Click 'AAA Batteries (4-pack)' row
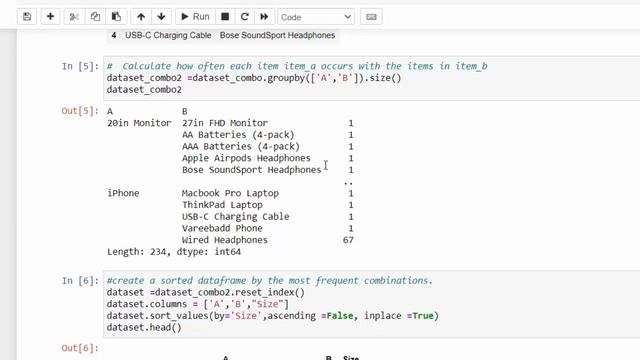 pos(241,147)
